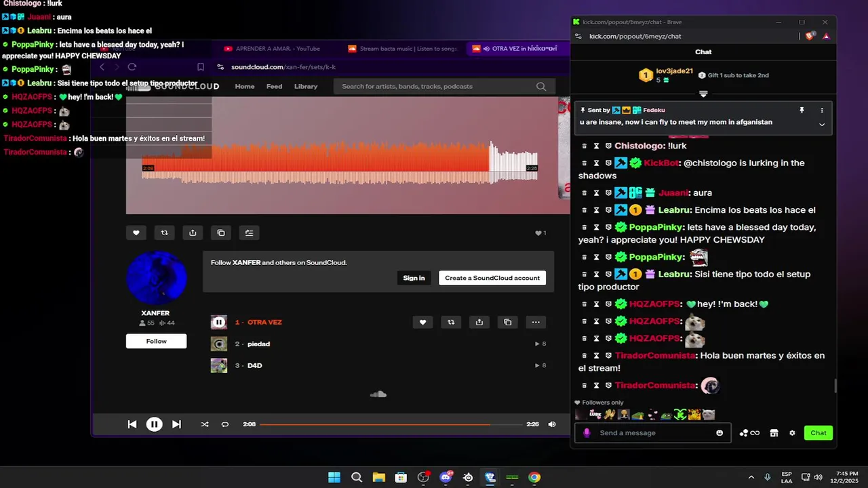Ban user on TiradorComunista Hola message
This screenshot has height=488, width=868.
(x=608, y=355)
